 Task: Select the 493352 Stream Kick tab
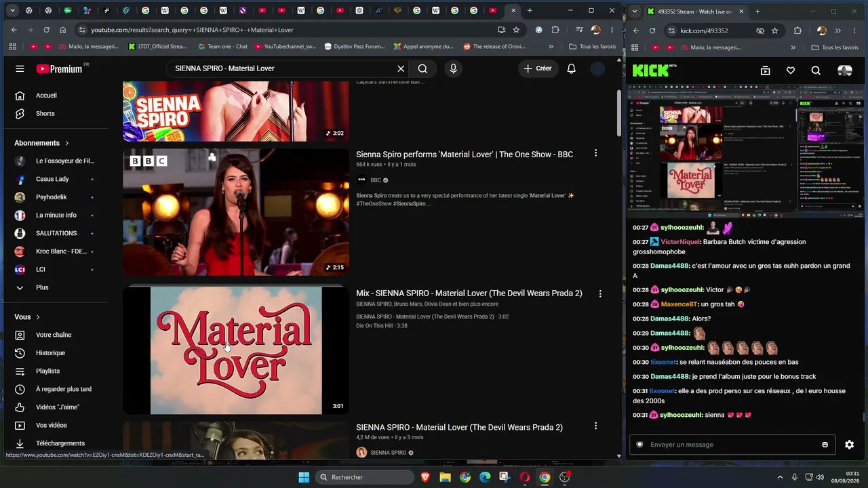click(695, 12)
